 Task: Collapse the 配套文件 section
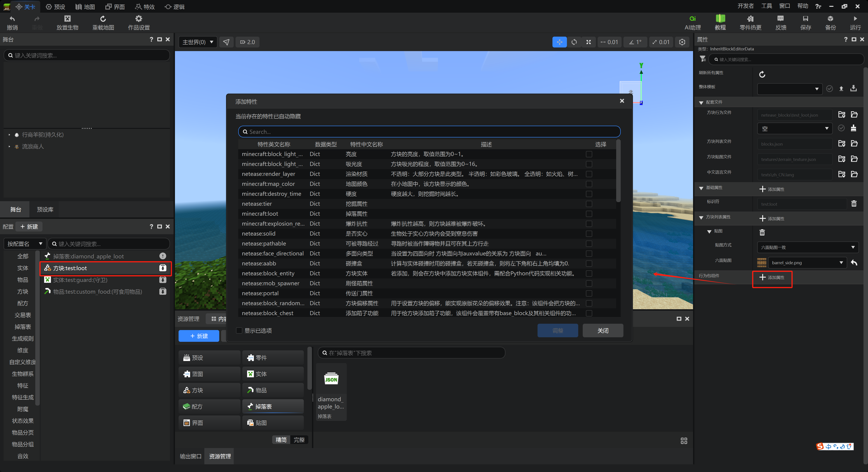(701, 102)
